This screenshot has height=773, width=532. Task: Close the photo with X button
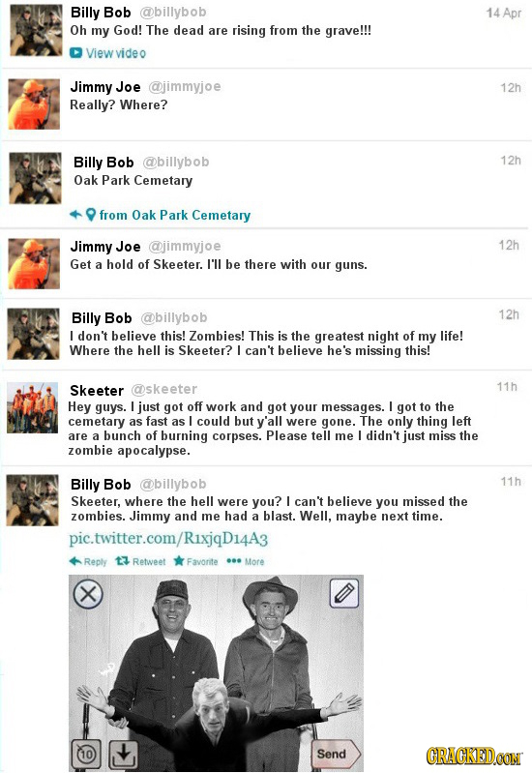tap(88, 594)
